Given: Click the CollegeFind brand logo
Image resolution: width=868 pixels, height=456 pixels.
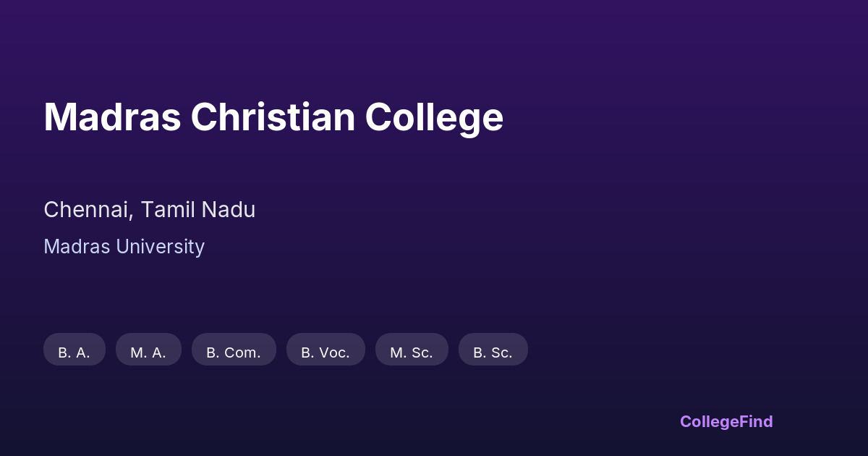Looking at the screenshot, I should 726,421.
